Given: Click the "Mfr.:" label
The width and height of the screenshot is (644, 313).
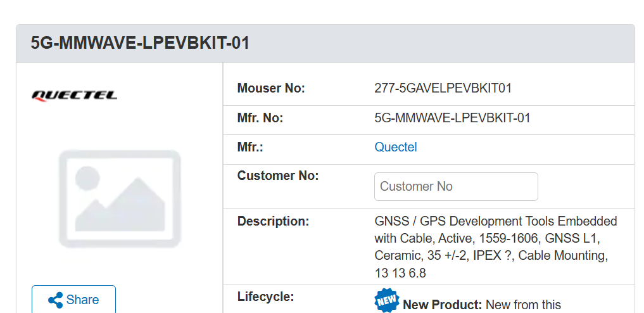Looking at the screenshot, I should coord(250,148).
